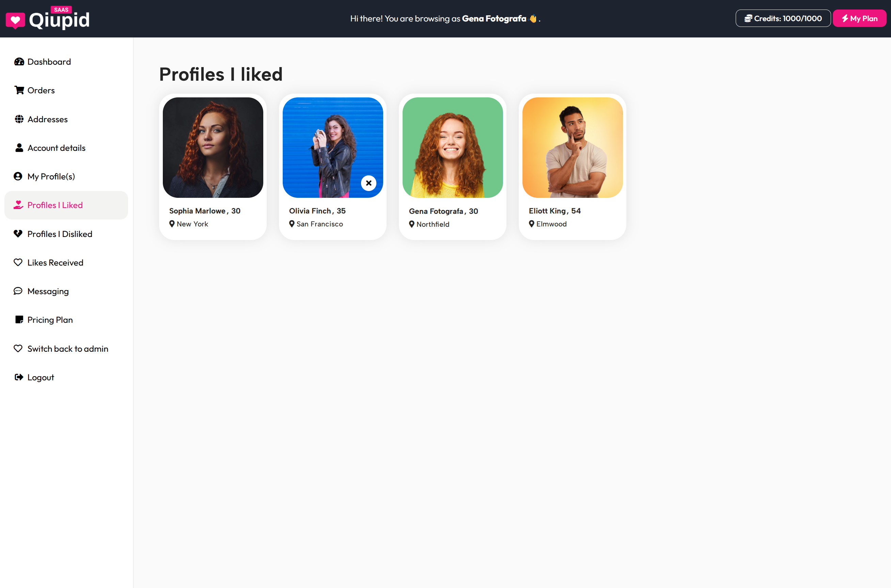Image resolution: width=891 pixels, height=588 pixels.
Task: Click Eliott King's profile thumbnail
Action: [572, 147]
